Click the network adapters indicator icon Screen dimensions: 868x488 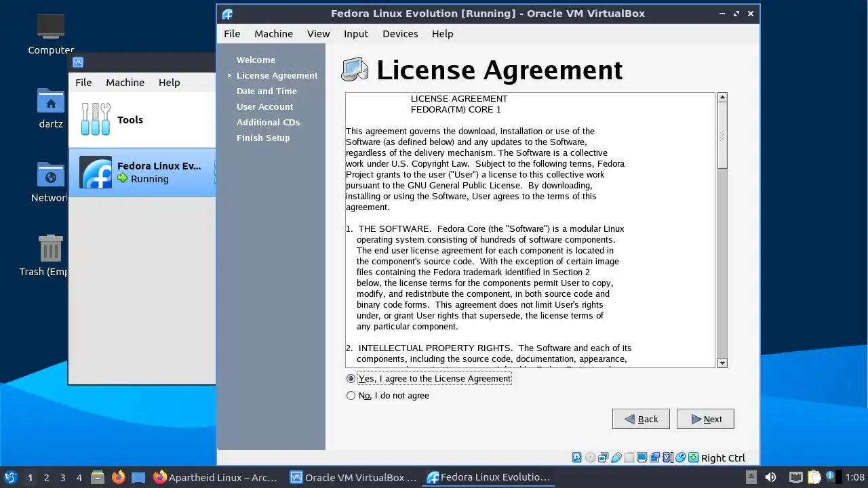pos(603,457)
